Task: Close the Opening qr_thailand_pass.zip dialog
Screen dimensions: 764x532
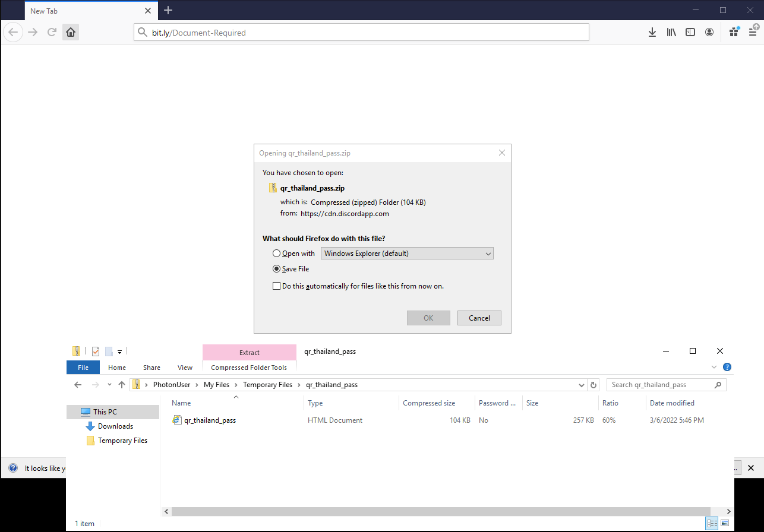Action: tap(502, 153)
